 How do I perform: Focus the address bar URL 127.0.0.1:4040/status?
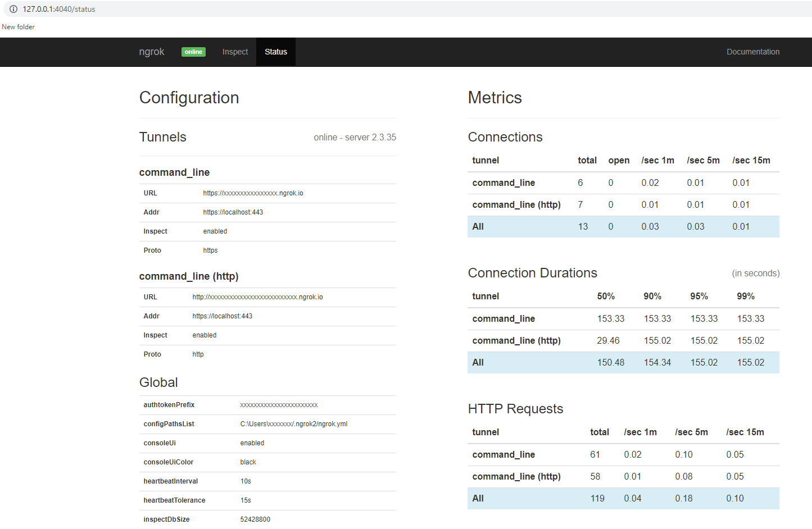coord(59,9)
